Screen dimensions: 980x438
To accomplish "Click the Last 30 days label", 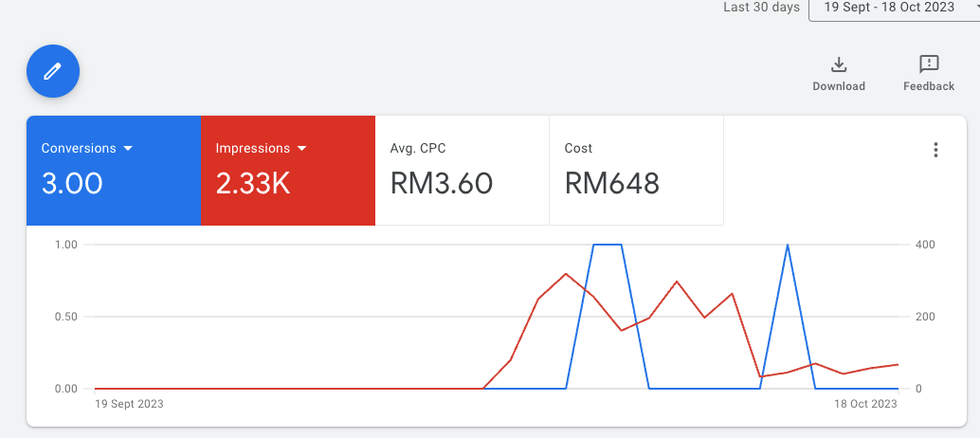I will pyautogui.click(x=761, y=8).
